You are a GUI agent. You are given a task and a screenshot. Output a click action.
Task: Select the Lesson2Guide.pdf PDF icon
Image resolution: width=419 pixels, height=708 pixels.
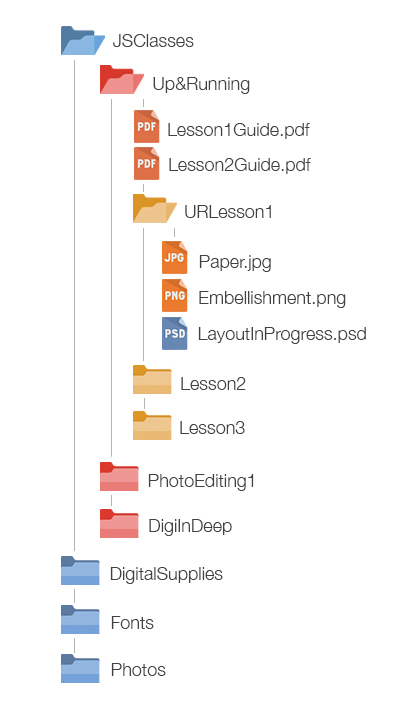click(147, 163)
